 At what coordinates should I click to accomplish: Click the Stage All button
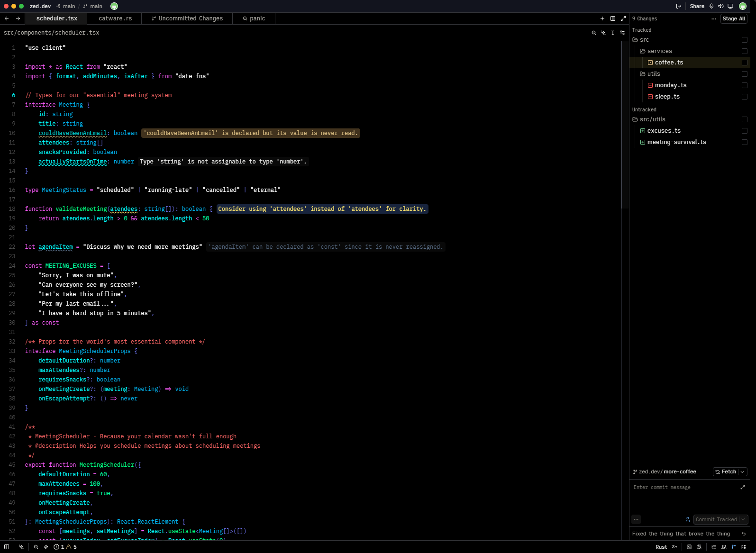[734, 18]
